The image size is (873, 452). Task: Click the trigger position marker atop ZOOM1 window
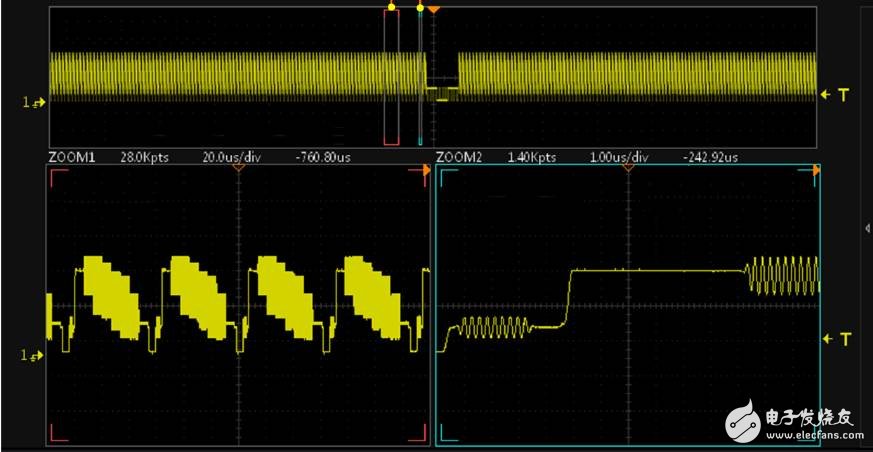coord(238,168)
